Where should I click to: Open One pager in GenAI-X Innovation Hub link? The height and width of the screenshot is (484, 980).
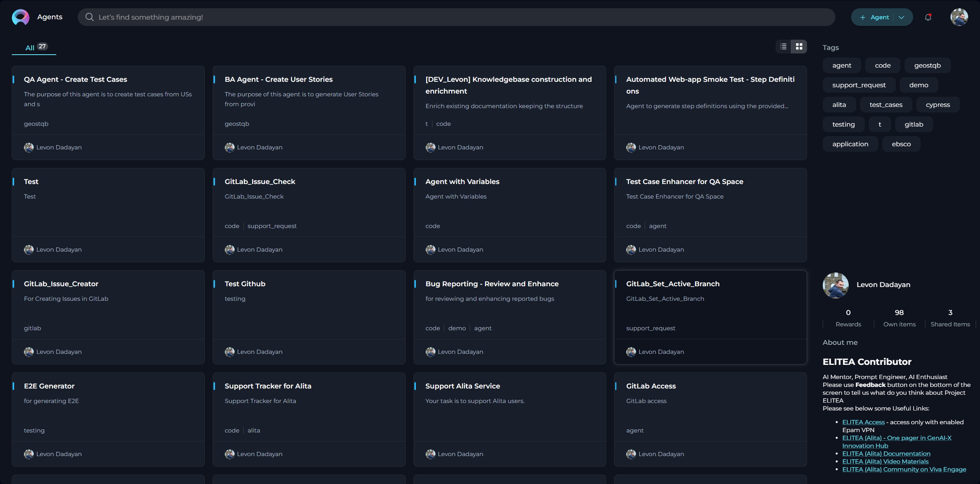tap(897, 442)
